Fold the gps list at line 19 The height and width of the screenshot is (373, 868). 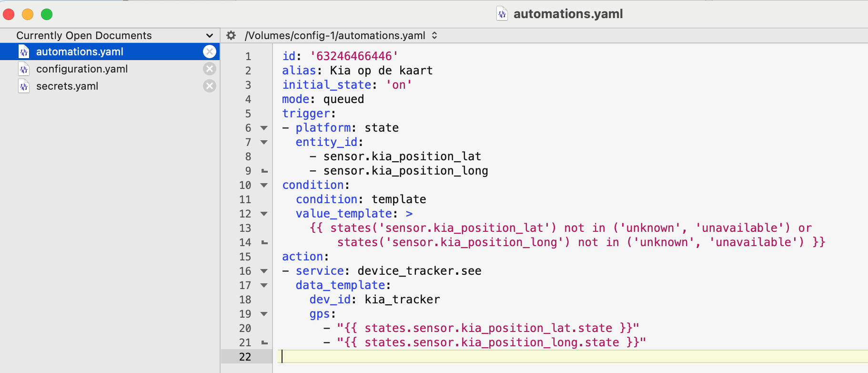(264, 314)
